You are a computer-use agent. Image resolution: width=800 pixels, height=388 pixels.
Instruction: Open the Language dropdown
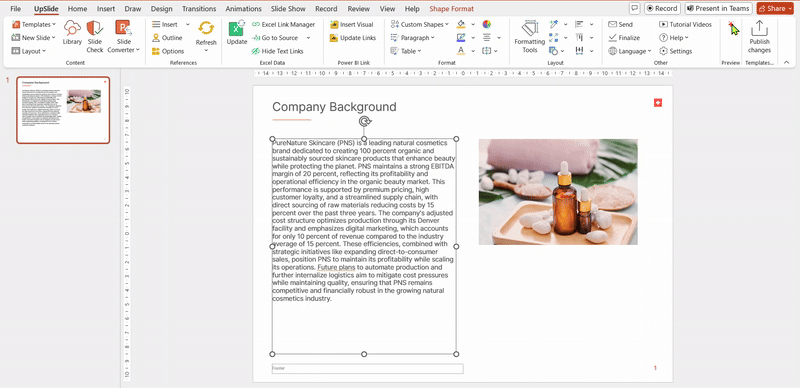point(630,51)
